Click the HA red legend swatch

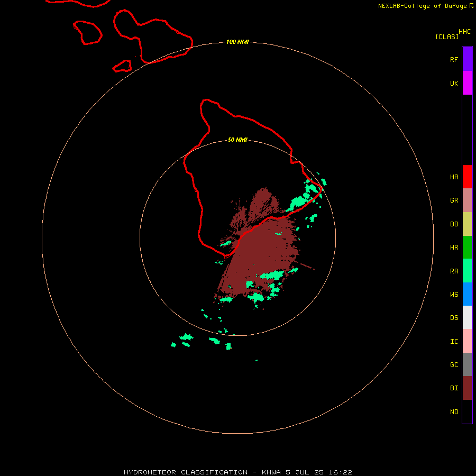(x=467, y=177)
